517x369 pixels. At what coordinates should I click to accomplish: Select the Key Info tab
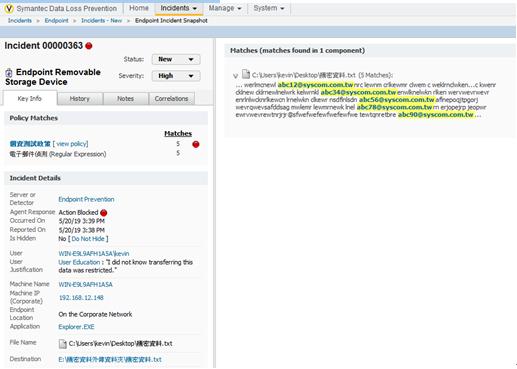tap(30, 99)
